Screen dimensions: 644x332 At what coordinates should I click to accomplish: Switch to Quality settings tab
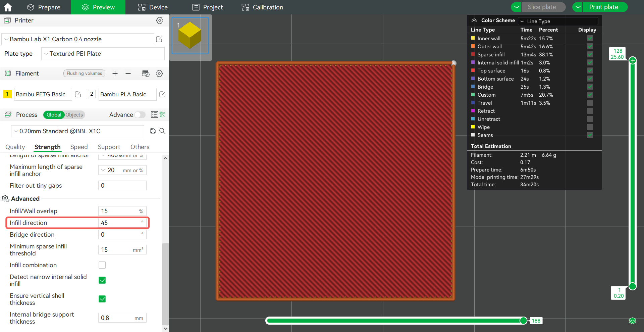pyautogui.click(x=15, y=147)
